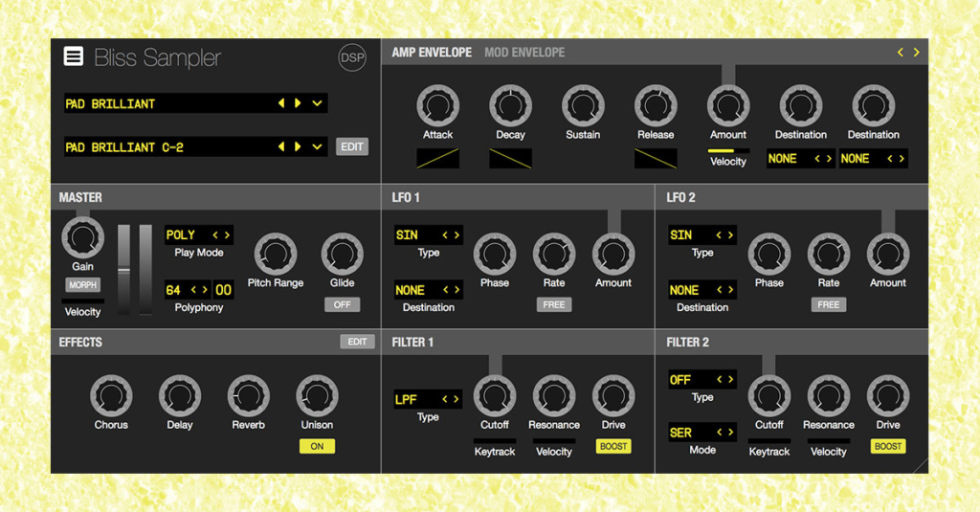Change the LFO 2 NONE destination selector
Screen dimensions: 980x512
tap(702, 290)
